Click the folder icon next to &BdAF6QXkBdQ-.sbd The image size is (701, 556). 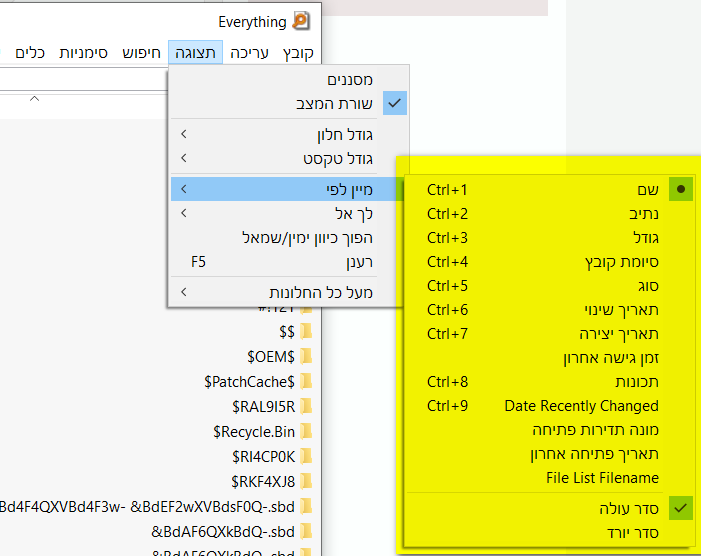[x=306, y=532]
